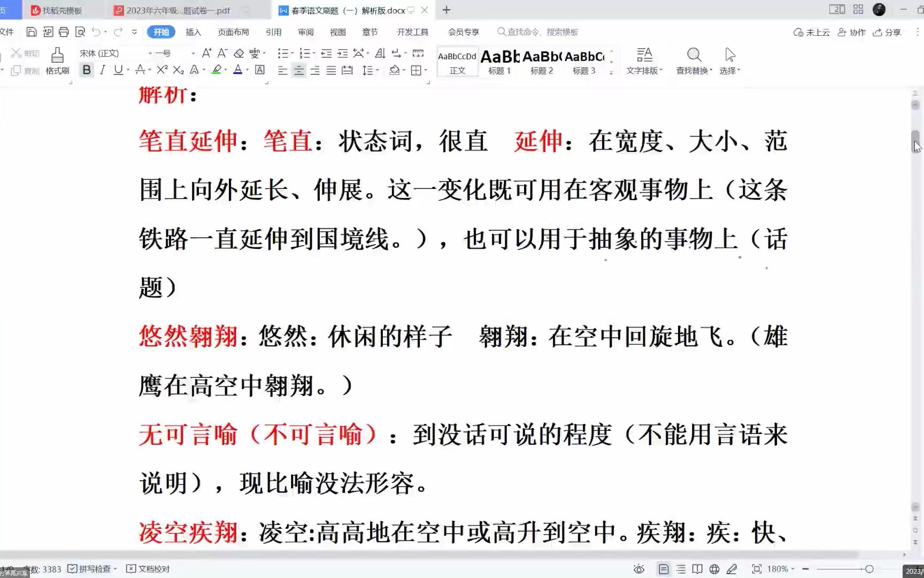The width and height of the screenshot is (924, 578).
Task: Click the Redo arrow icon
Action: 118,32
